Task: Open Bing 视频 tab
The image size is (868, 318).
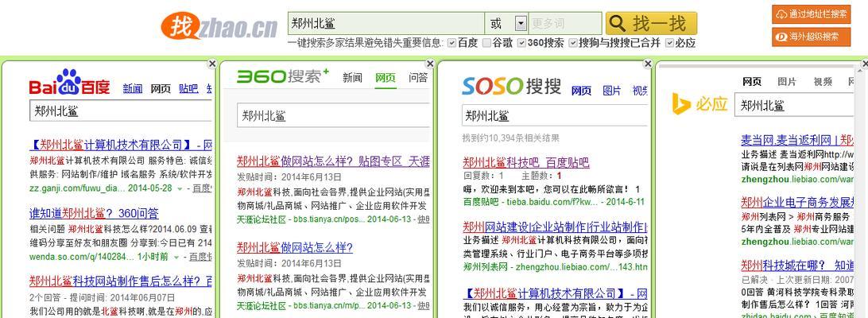Action: coord(823,81)
